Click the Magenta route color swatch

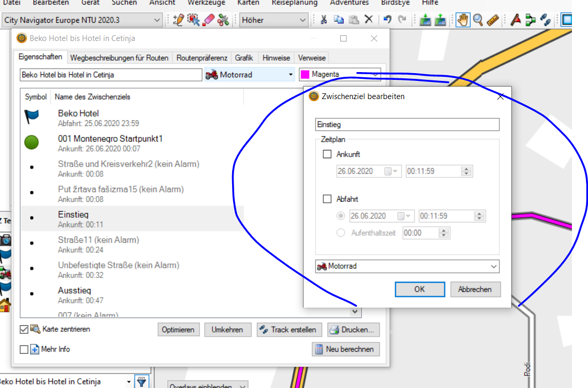tap(305, 75)
